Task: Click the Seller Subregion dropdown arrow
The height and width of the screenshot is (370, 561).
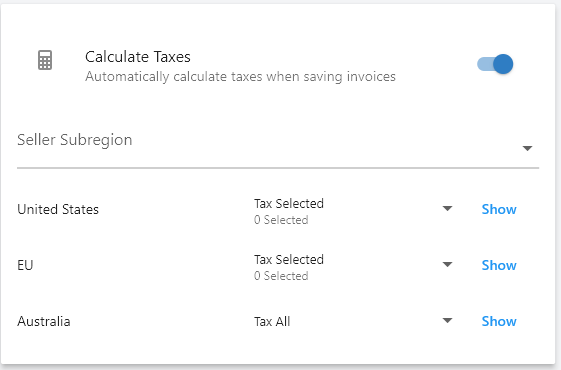Action: click(527, 148)
